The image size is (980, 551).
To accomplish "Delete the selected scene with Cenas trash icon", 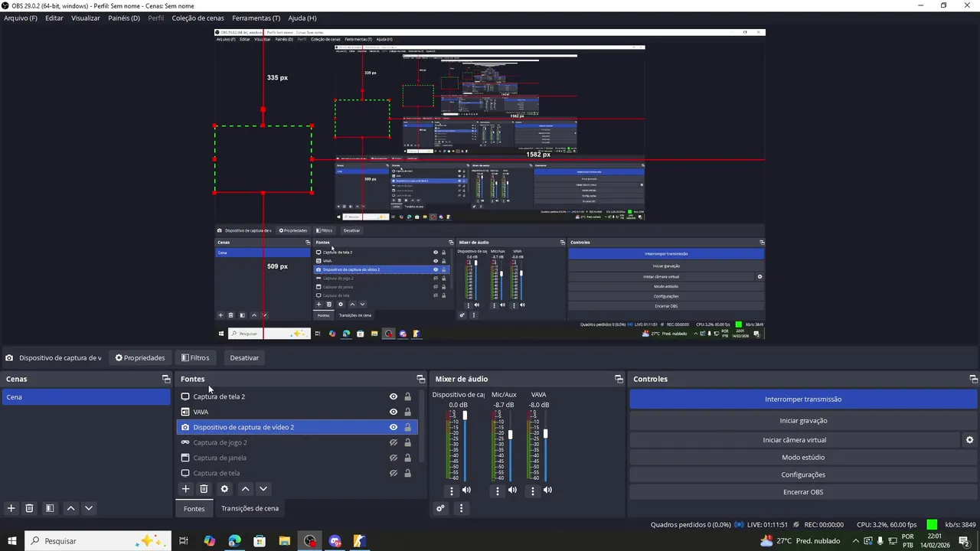I will pos(29,508).
